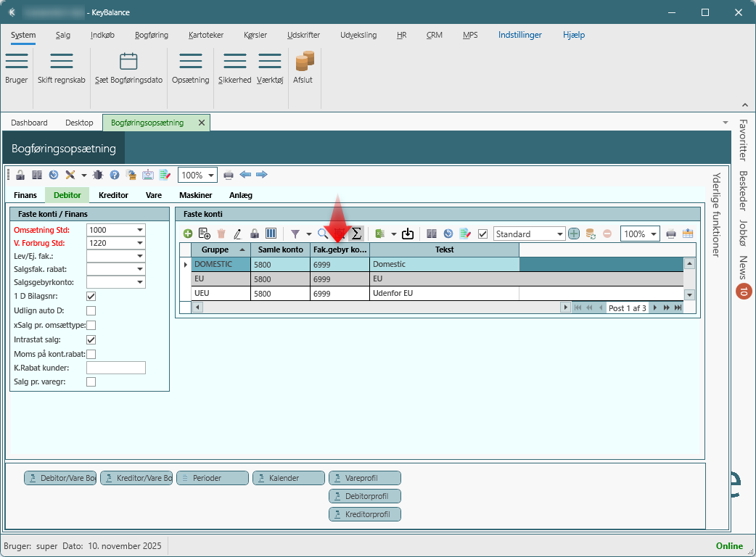Disable the Intrastat salg checkbox

[91, 339]
